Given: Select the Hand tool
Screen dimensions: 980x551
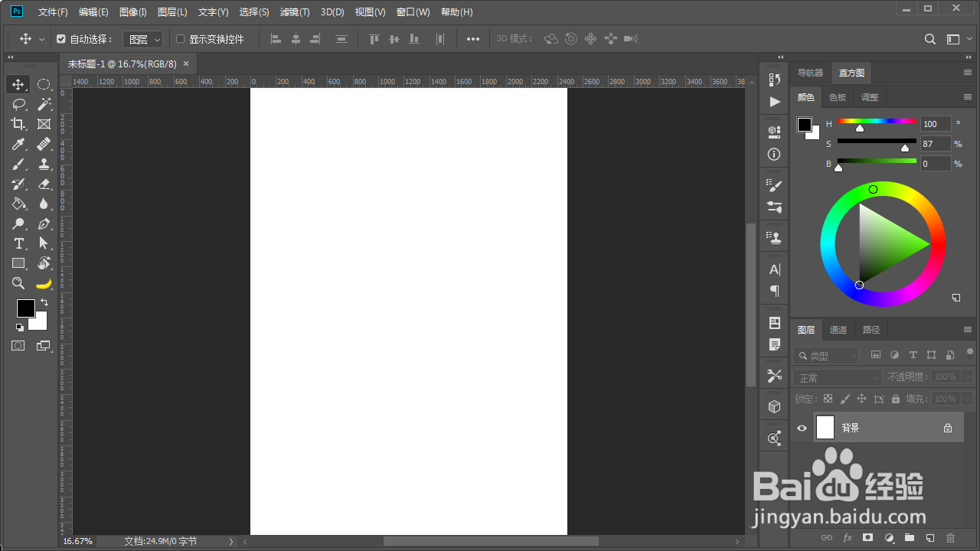Looking at the screenshot, I should pyautogui.click(x=44, y=263).
